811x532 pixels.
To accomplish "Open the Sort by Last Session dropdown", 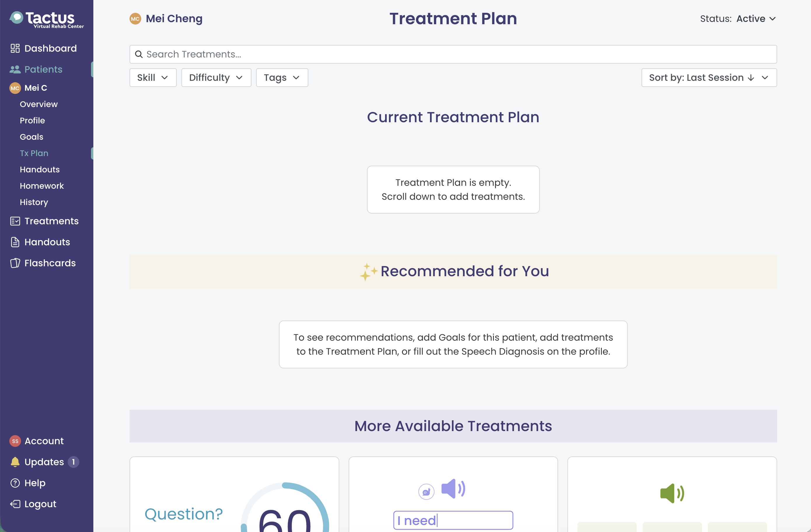I will 709,78.
